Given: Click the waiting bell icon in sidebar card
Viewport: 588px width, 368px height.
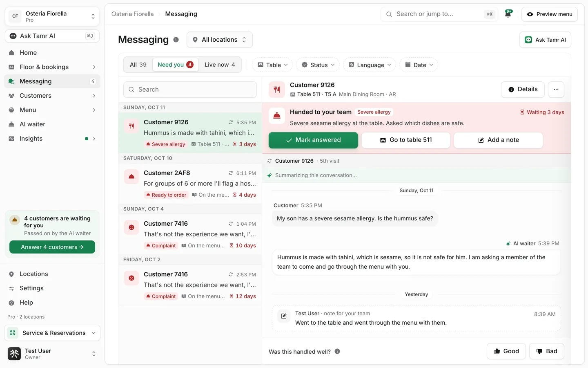Looking at the screenshot, I should coord(15,220).
